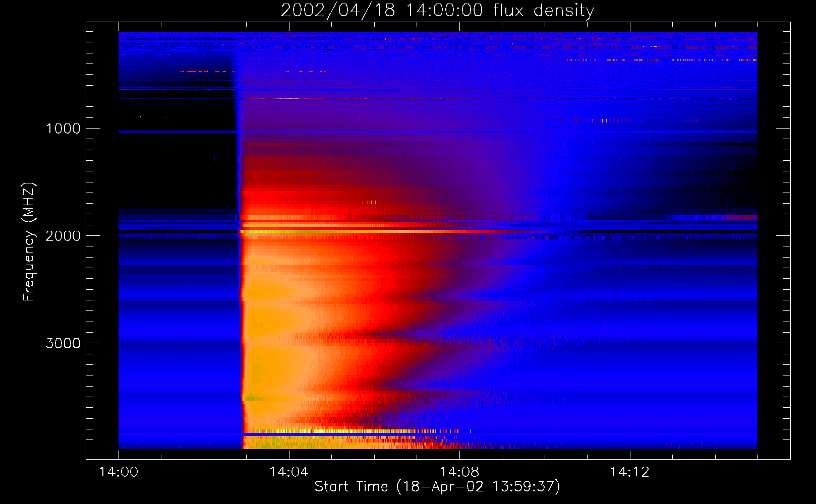The height and width of the screenshot is (504, 816).
Task: Click the 14:00 time tick label
Action: point(119,472)
